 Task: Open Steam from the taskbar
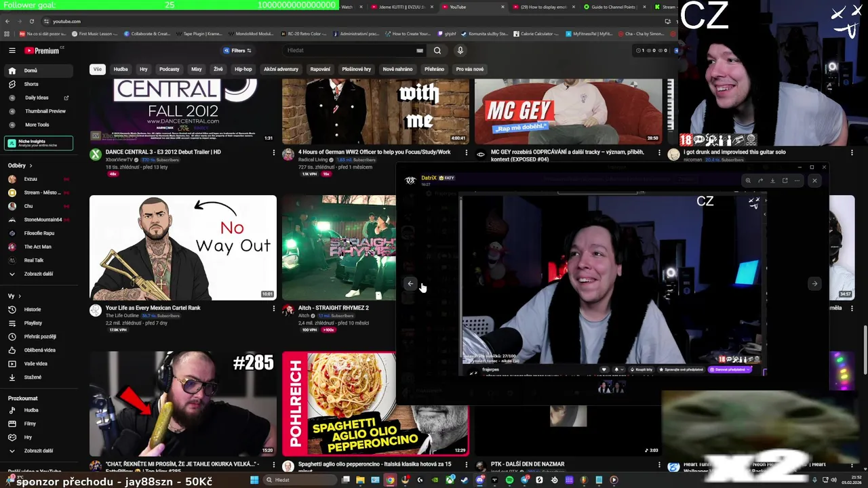coord(465,480)
